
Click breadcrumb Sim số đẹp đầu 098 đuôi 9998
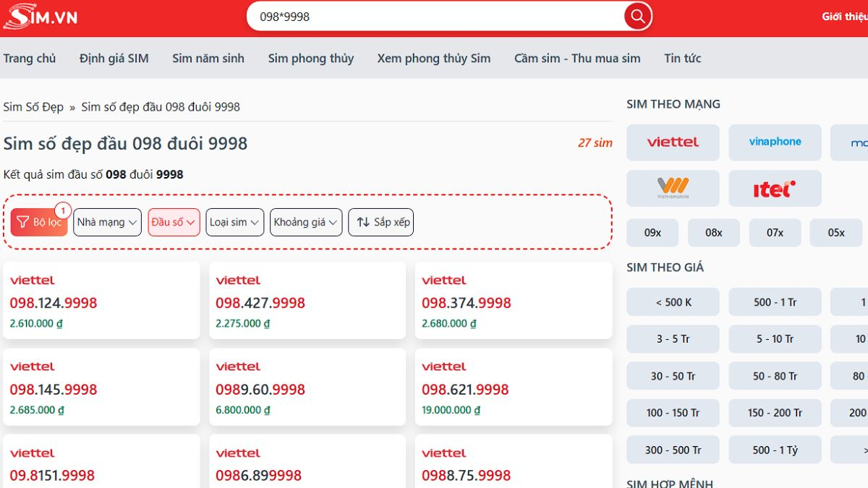coord(161,106)
